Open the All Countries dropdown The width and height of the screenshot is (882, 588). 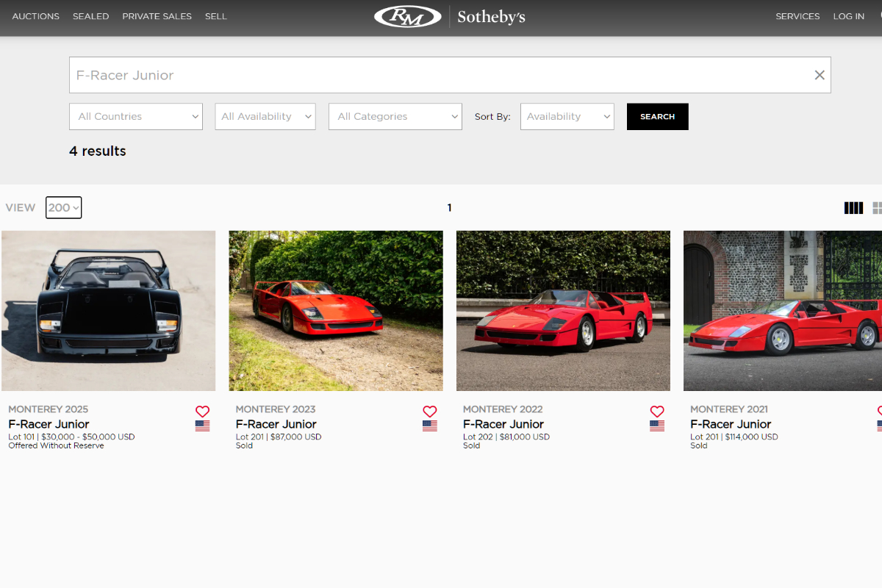click(136, 116)
